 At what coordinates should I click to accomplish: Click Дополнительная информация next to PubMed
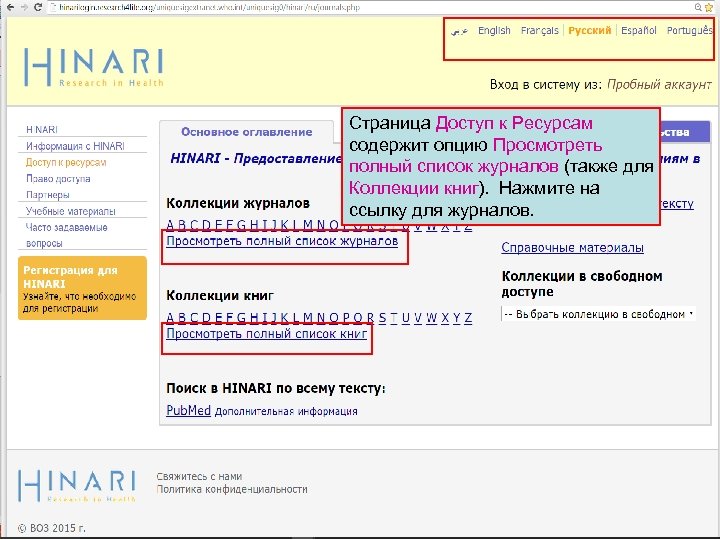tap(286, 411)
